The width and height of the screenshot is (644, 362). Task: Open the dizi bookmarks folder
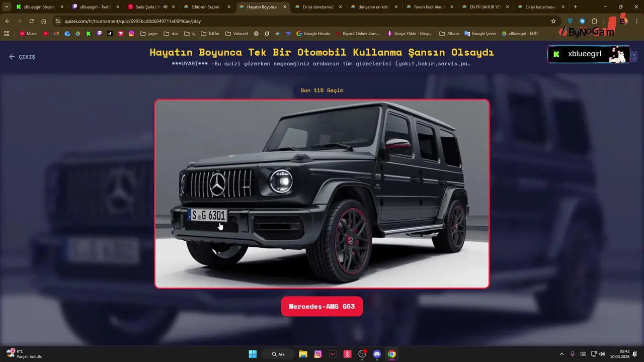point(171,34)
